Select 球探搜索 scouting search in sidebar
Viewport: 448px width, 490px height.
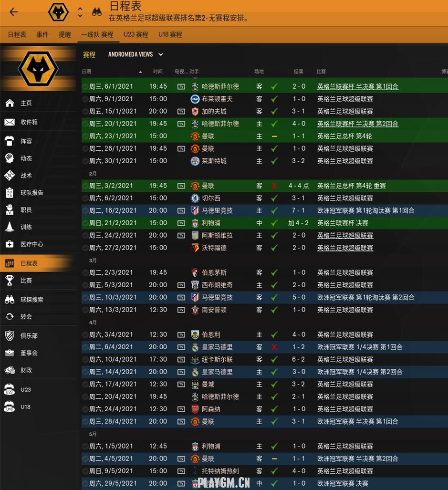click(x=31, y=300)
